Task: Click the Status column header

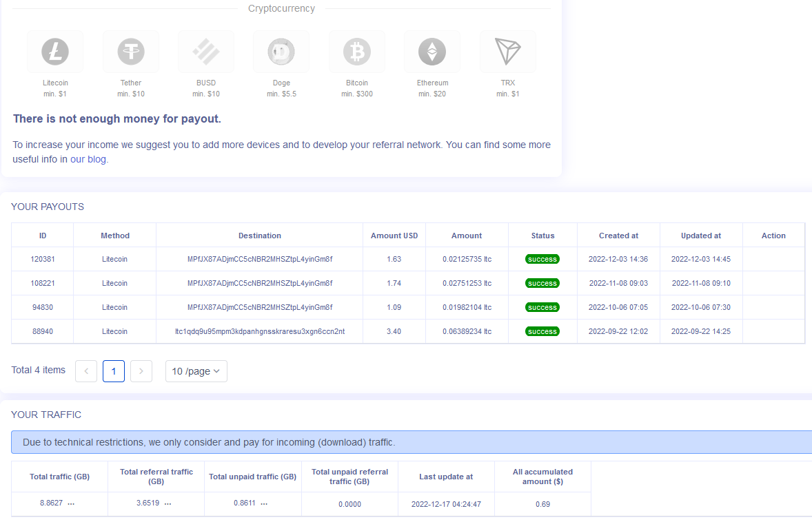Action: (x=542, y=236)
